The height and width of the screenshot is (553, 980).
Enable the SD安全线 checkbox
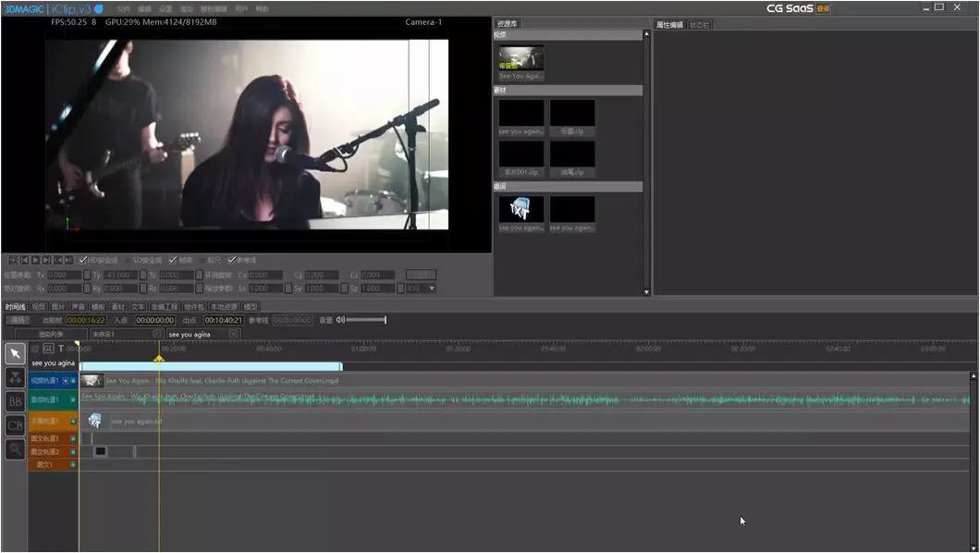129,260
